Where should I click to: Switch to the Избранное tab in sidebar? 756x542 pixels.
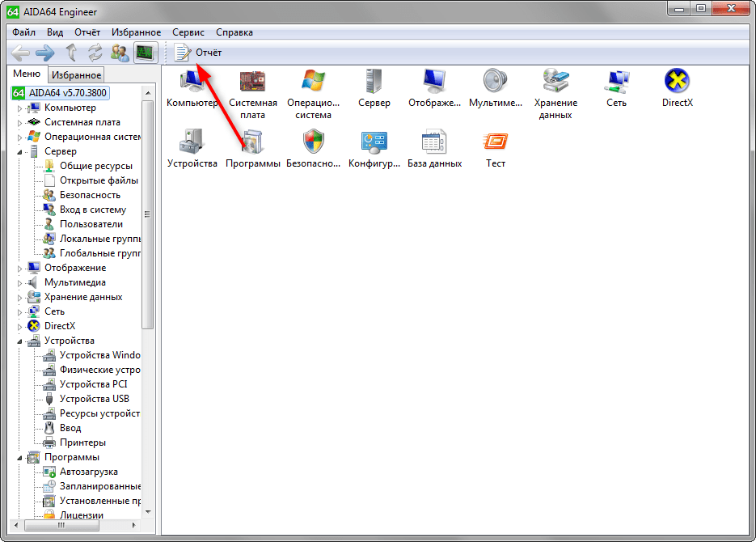(76, 75)
